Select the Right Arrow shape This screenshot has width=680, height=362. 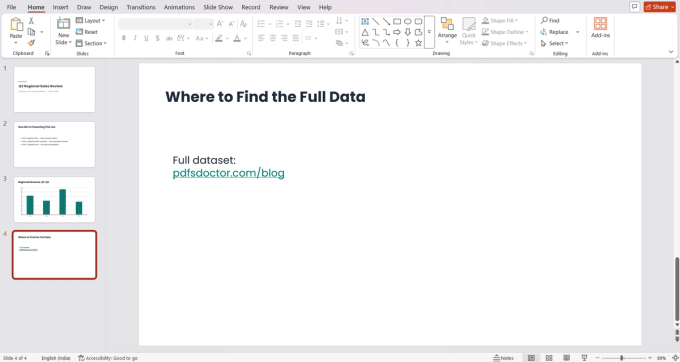(397, 32)
